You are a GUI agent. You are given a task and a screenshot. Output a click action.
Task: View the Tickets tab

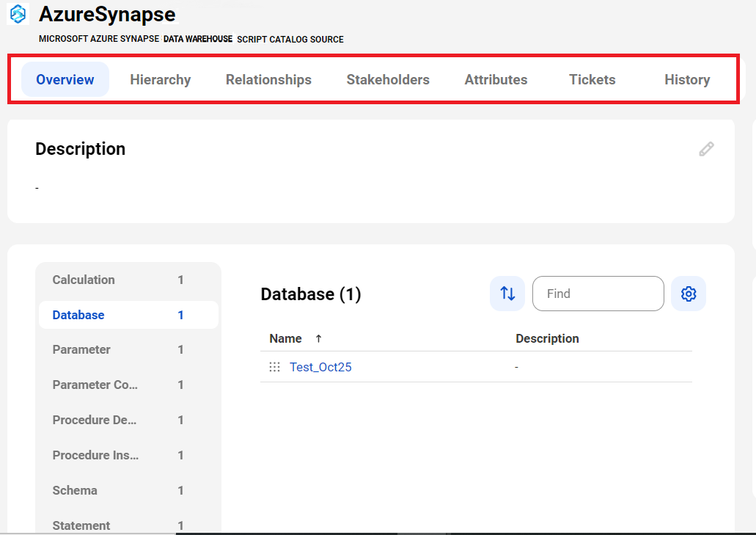(592, 79)
